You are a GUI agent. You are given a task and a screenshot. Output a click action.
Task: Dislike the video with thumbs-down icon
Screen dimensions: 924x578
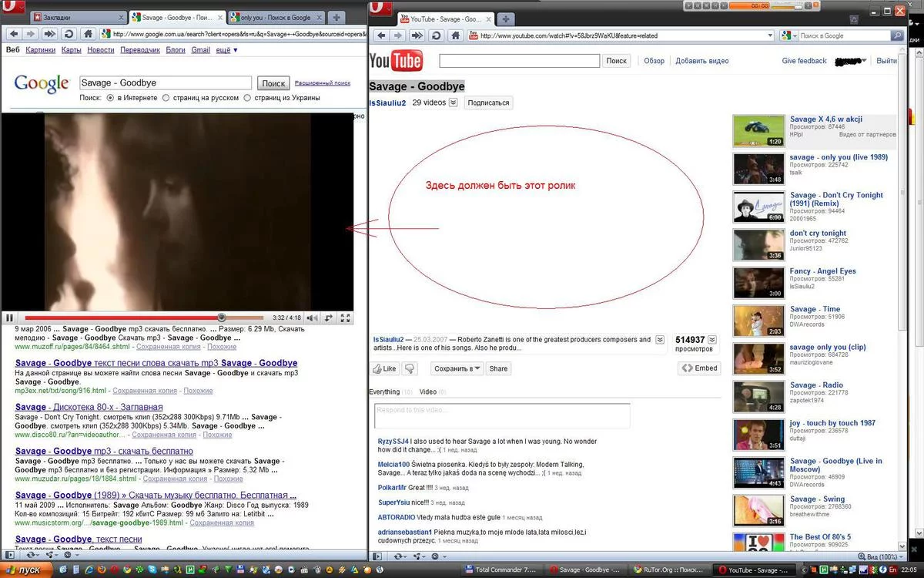point(410,368)
